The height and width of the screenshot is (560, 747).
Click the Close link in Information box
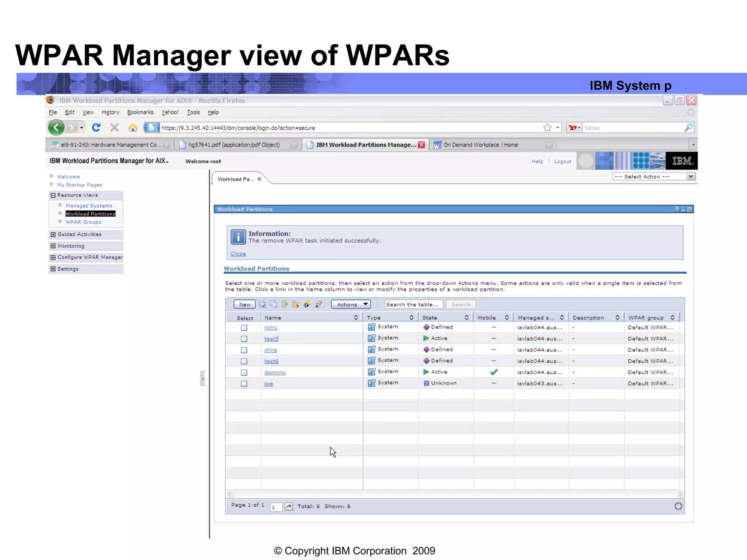click(x=238, y=254)
